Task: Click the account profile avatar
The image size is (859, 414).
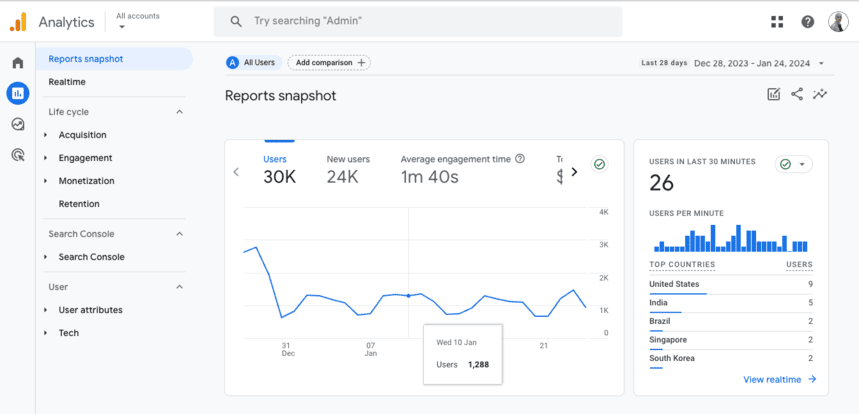Action: click(x=838, y=22)
